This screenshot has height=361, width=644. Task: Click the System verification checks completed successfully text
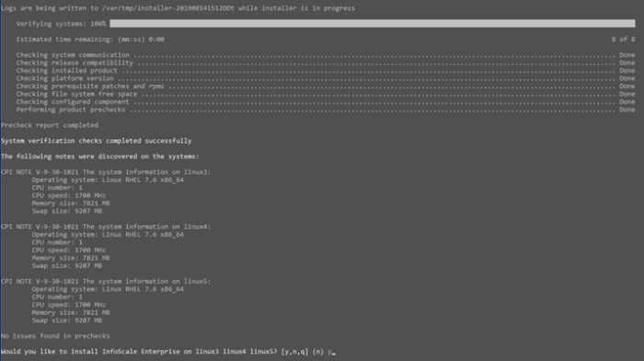96,141
